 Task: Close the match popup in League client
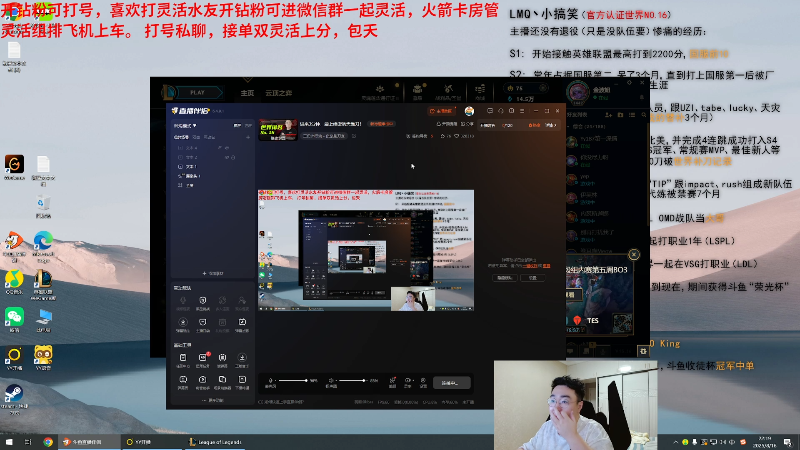(634, 254)
